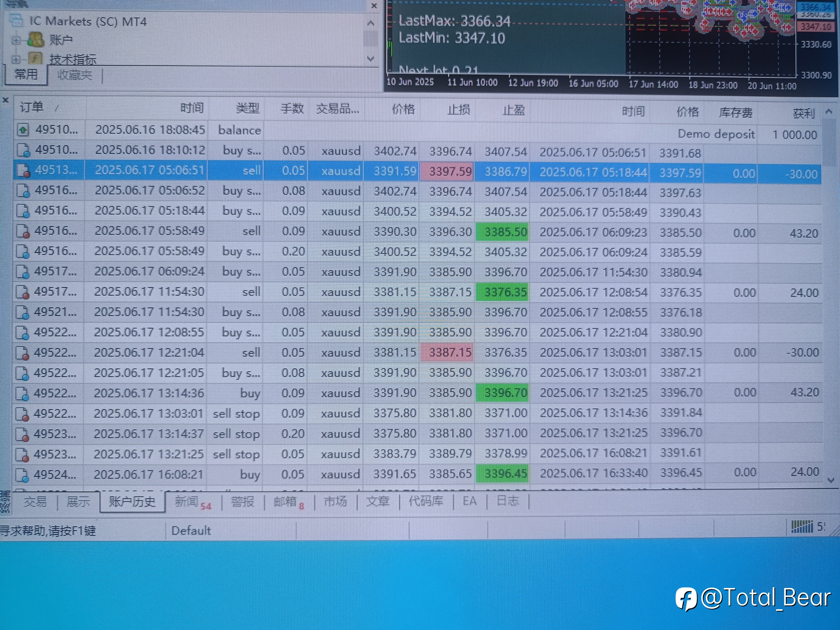Click the connection status bars icon
The width and height of the screenshot is (840, 630).
tap(802, 526)
